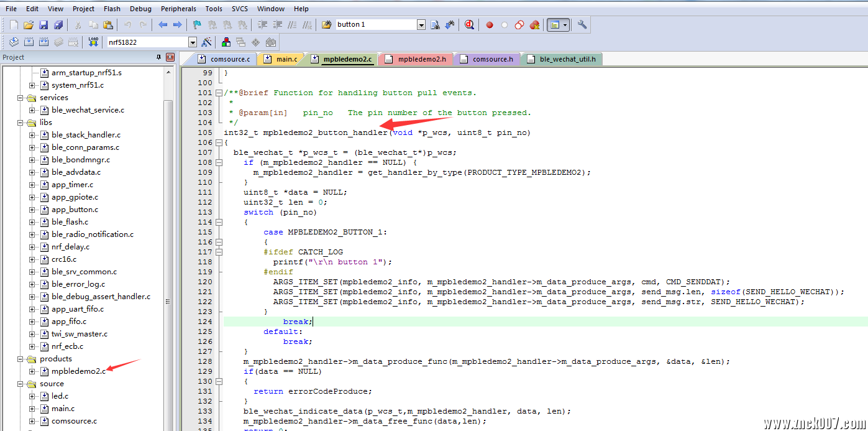Click the Save All icon
Screen dimensions: 868x431
click(58, 25)
